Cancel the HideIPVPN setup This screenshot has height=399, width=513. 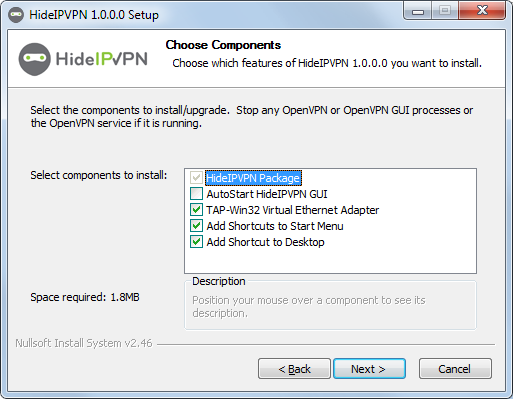pos(455,369)
